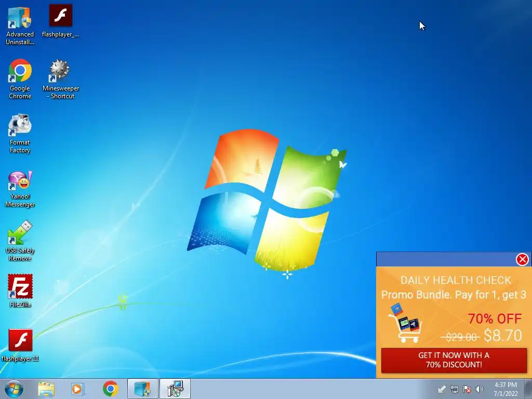Screen dimensions: 532x399
Task: Click the Show desktop strip
Action: click(528, 389)
